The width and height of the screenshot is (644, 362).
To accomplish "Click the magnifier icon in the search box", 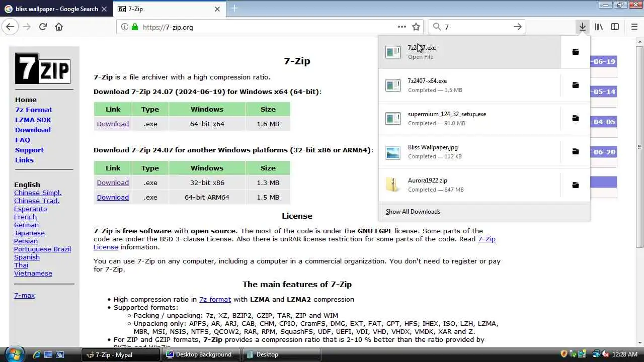I will 437,27.
